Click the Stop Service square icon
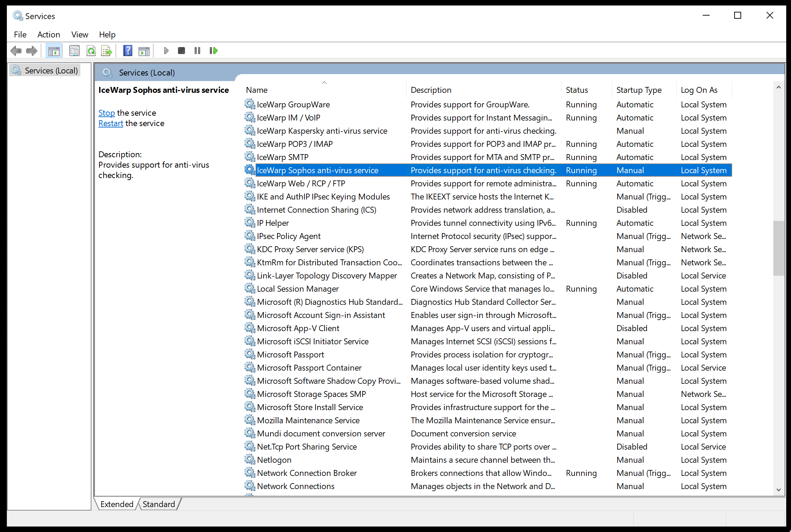791x532 pixels. click(181, 51)
